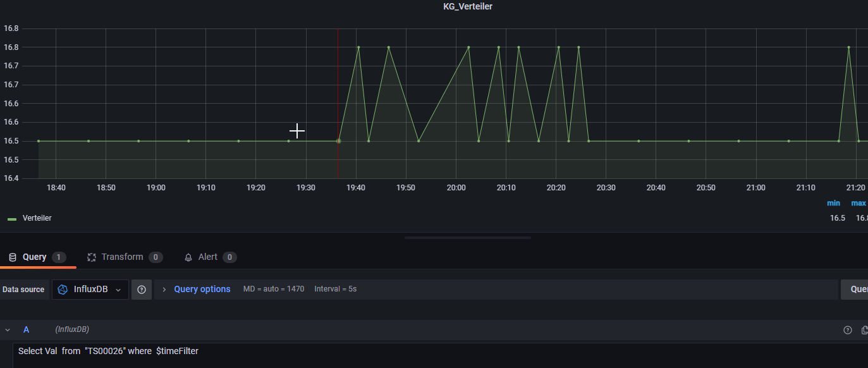The height and width of the screenshot is (368, 868).
Task: Switch to the Alert tab
Action: click(211, 257)
